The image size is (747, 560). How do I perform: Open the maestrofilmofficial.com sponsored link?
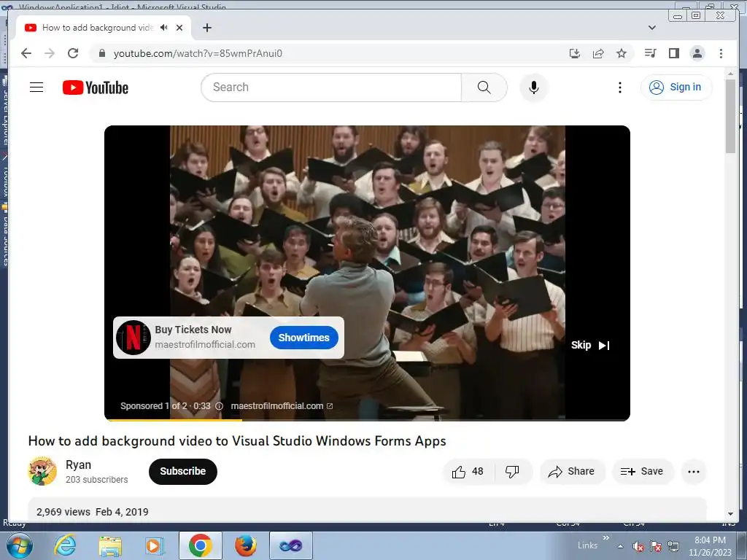pos(282,406)
